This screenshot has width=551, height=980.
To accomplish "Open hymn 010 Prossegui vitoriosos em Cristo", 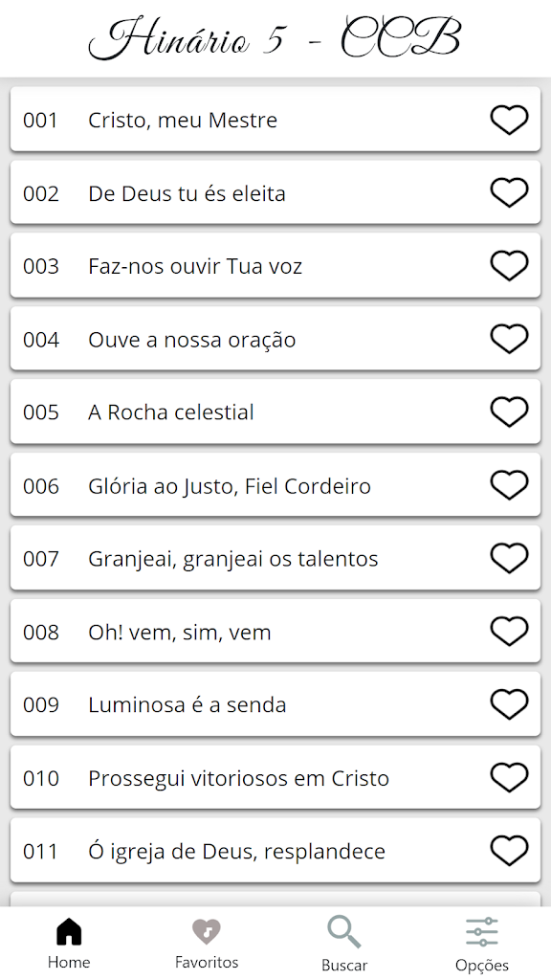I will [275, 777].
